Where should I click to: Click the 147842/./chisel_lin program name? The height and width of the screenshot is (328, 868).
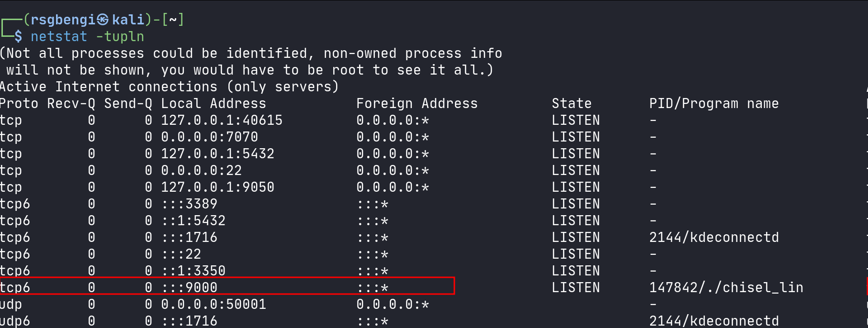726,287
